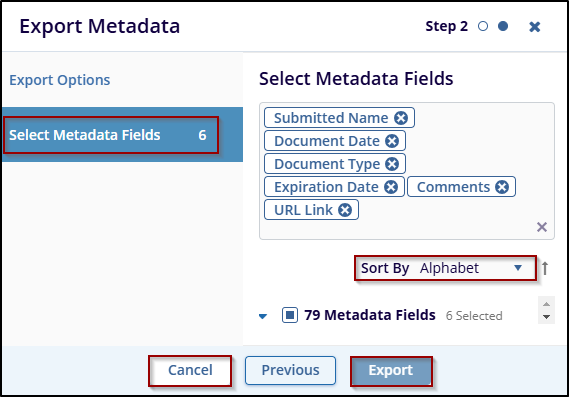The width and height of the screenshot is (569, 397).
Task: Go back with the Previous button
Action: [290, 371]
